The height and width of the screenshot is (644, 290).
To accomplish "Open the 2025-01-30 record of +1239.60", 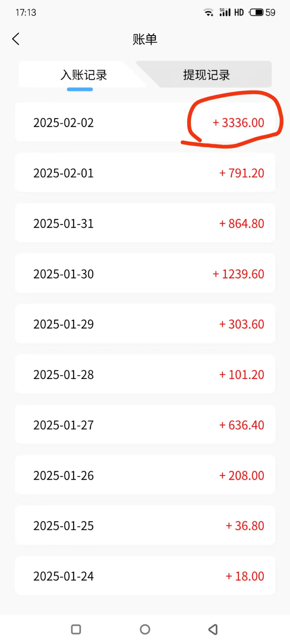I will (x=145, y=274).
